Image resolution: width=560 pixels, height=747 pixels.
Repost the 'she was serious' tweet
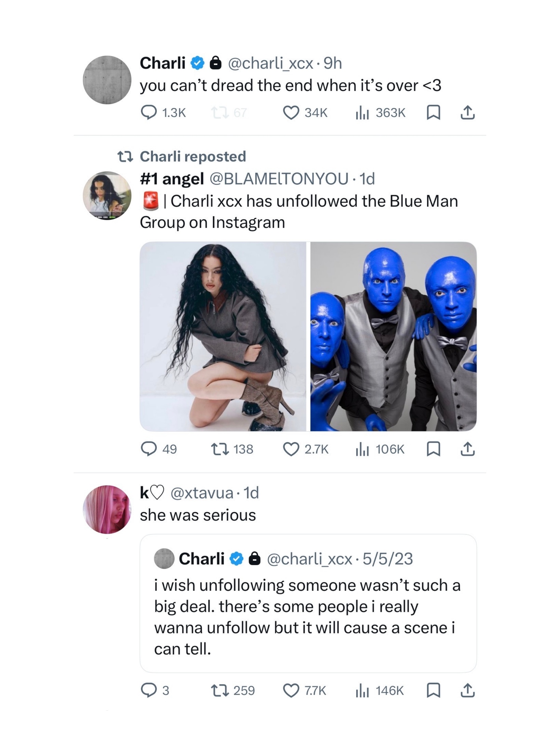coord(220,690)
